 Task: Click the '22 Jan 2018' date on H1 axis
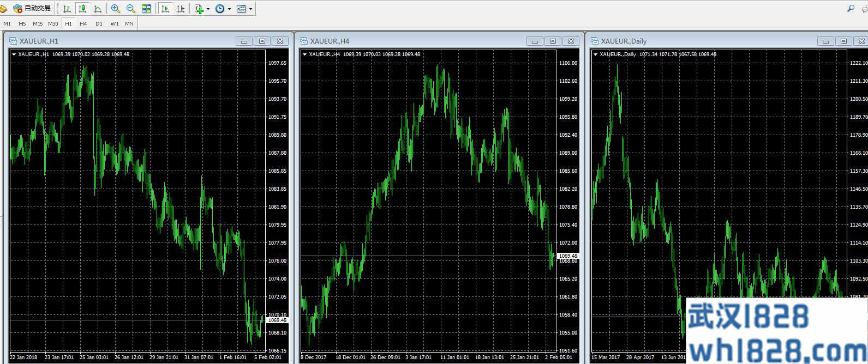pos(23,357)
